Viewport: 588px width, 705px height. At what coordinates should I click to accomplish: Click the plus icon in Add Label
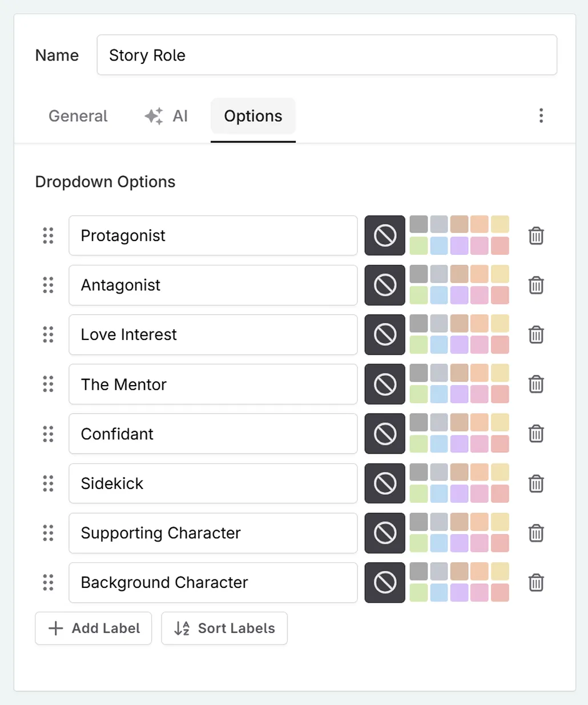point(55,628)
